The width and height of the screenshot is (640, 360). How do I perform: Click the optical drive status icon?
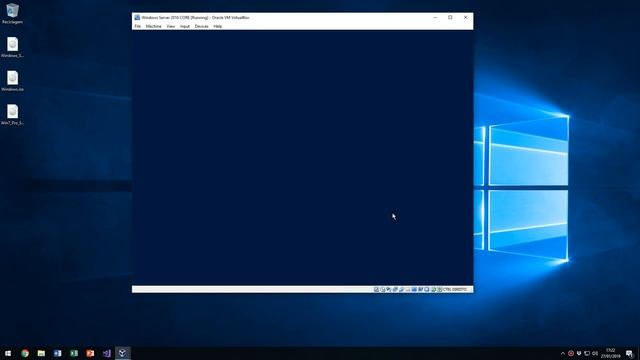(x=382, y=289)
